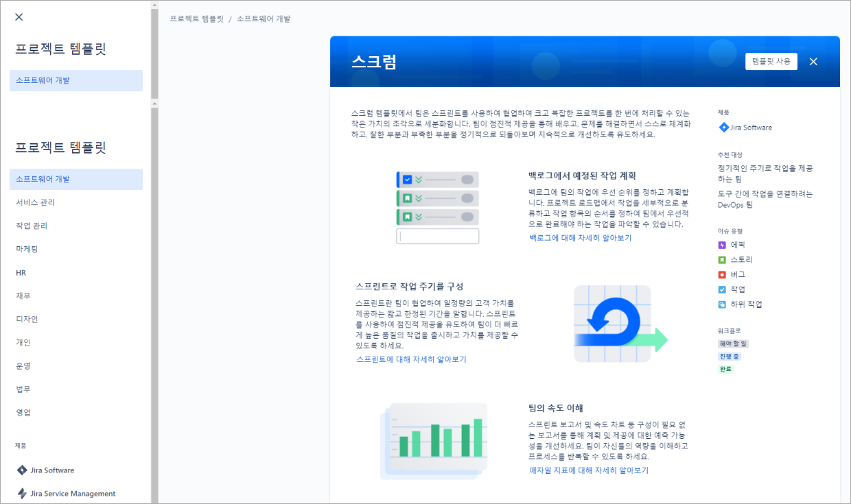This screenshot has width=851, height=504.
Task: Click the 버그 issue type icon
Action: (722, 275)
